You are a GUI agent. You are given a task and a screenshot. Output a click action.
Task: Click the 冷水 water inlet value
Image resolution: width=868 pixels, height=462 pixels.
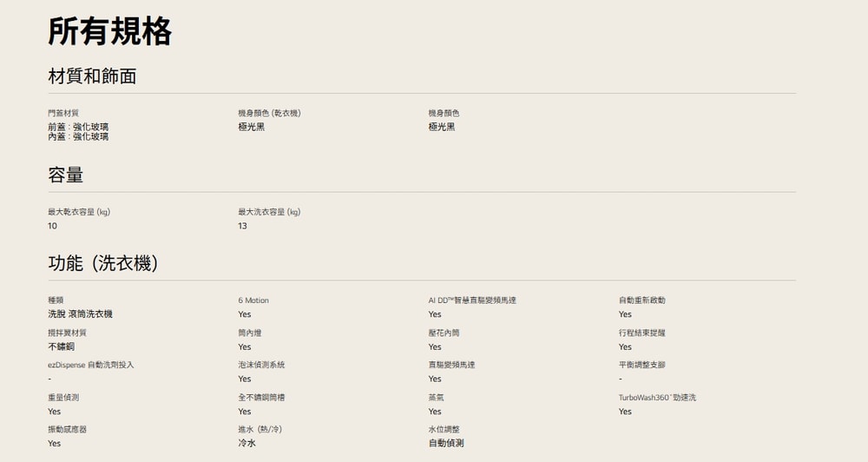(x=247, y=443)
